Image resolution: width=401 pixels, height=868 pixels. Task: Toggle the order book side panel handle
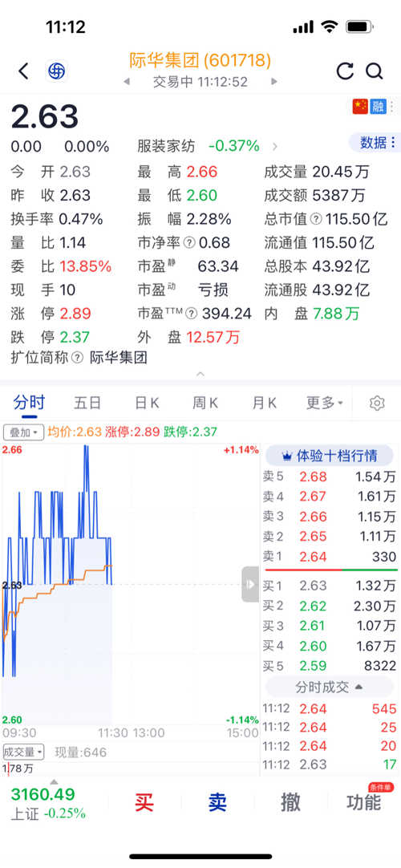(x=250, y=584)
